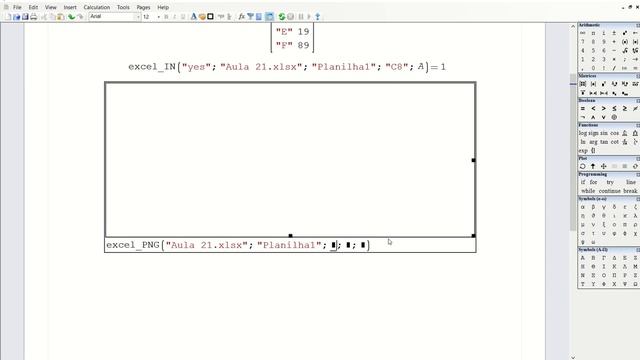Click the blue up-arrow toolbar icon
The height and width of the screenshot is (360, 640).
[x=318, y=17]
